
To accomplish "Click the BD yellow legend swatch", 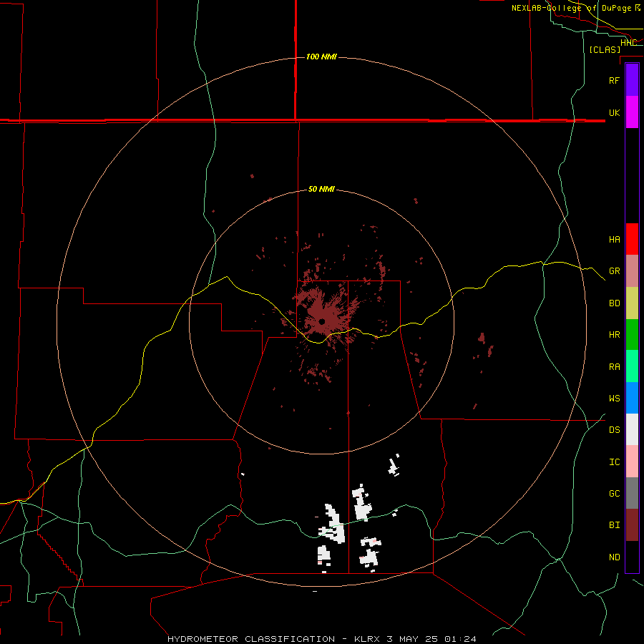I will (x=632, y=303).
